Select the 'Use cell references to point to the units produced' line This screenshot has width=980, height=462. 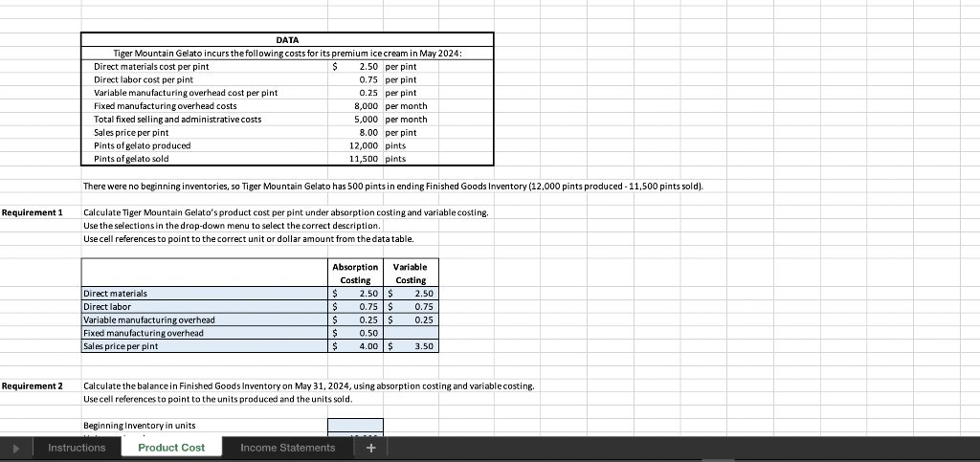(217, 399)
